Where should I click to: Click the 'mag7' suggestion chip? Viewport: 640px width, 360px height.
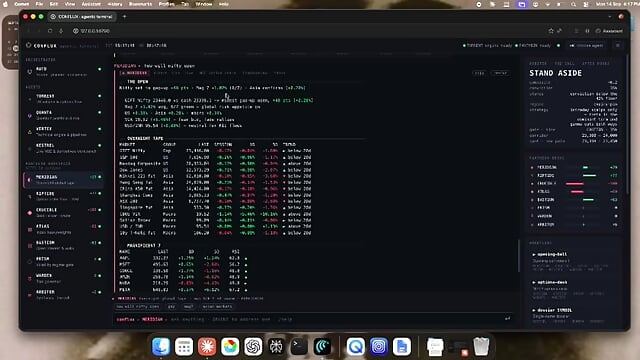188,307
